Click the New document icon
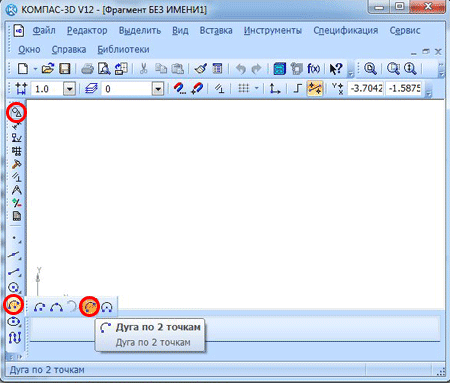Screen dimensions: 450x383 [x=23, y=69]
